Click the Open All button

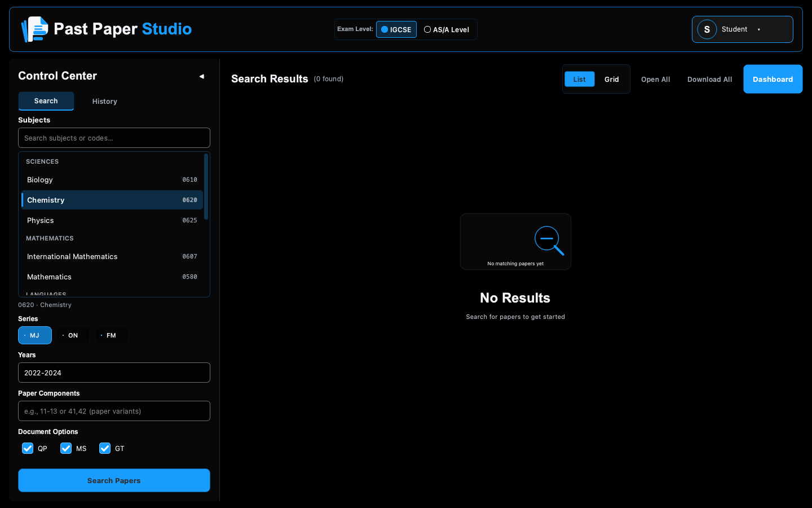[656, 80]
